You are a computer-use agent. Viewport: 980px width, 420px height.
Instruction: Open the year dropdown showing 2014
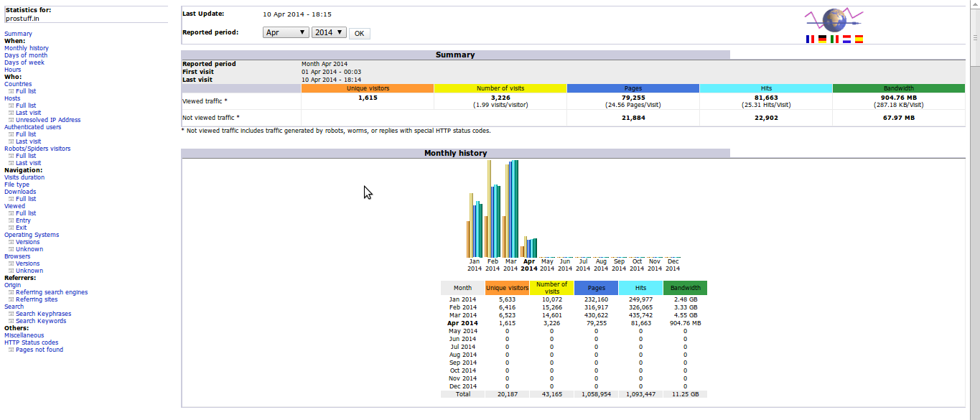(329, 32)
